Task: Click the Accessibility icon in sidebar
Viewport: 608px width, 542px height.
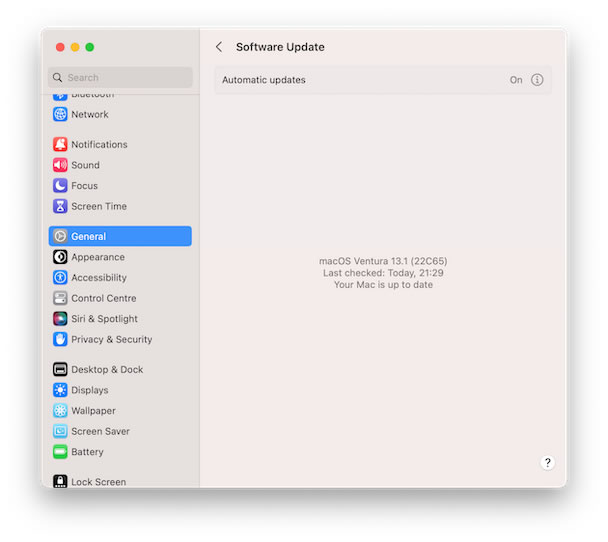Action: tap(60, 278)
